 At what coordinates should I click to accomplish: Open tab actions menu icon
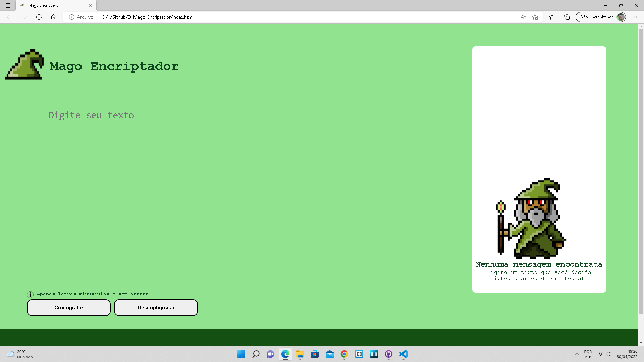click(x=8, y=5)
